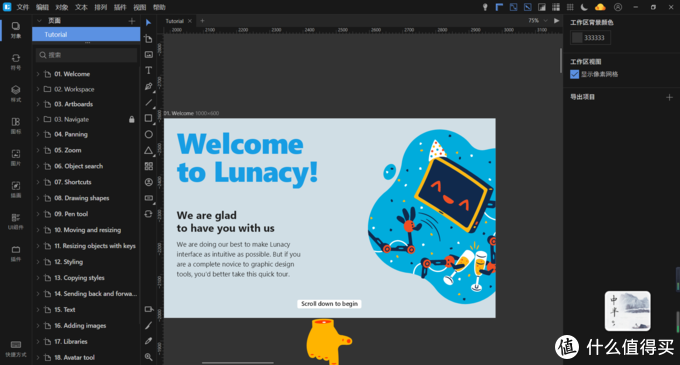Select the Rectangle tool

[148, 118]
